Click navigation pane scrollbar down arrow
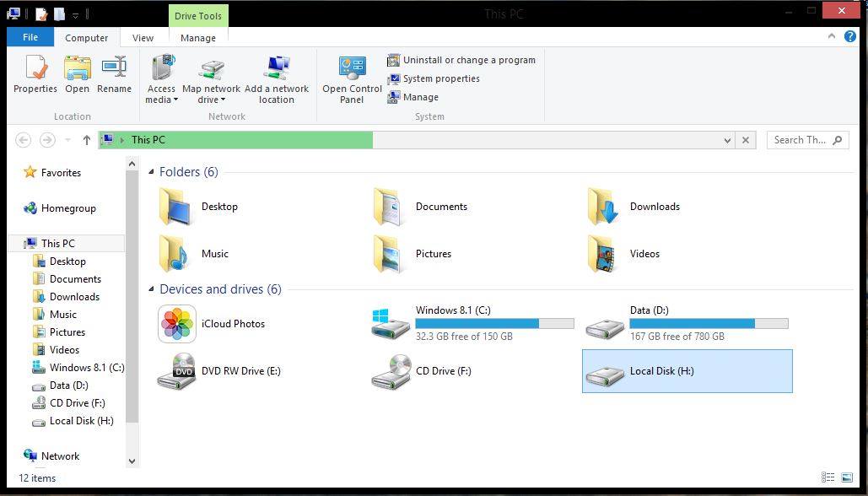868x496 pixels. (x=132, y=461)
